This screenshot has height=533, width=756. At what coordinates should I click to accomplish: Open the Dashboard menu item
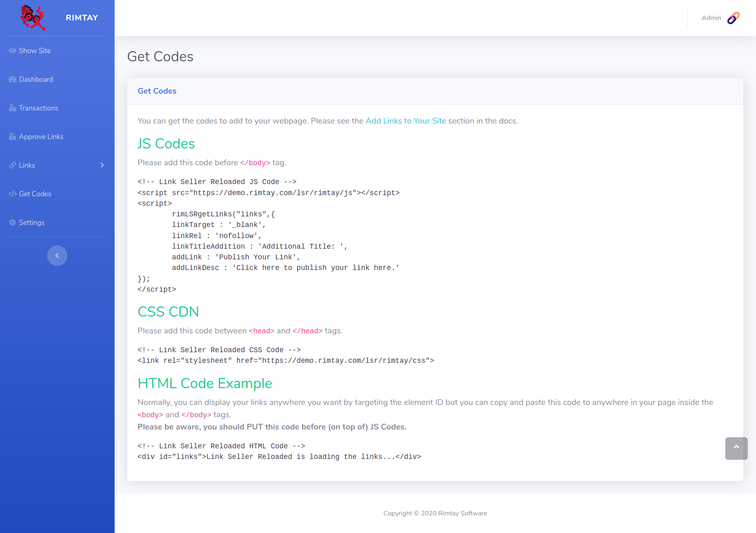tap(36, 79)
